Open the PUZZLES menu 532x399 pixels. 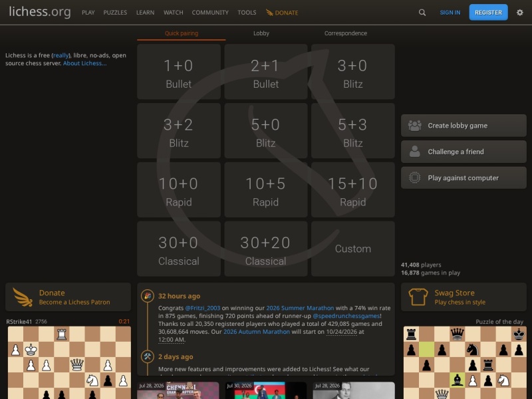pos(115,13)
